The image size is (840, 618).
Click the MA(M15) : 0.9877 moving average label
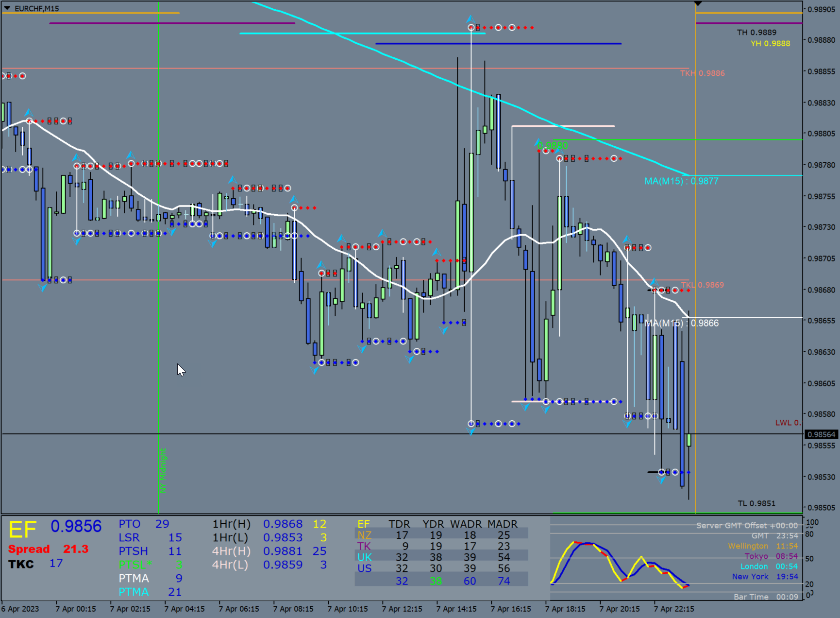(681, 181)
